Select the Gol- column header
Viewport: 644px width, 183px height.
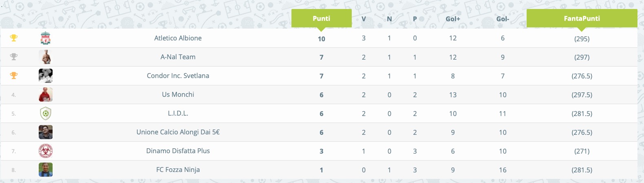[x=503, y=19]
